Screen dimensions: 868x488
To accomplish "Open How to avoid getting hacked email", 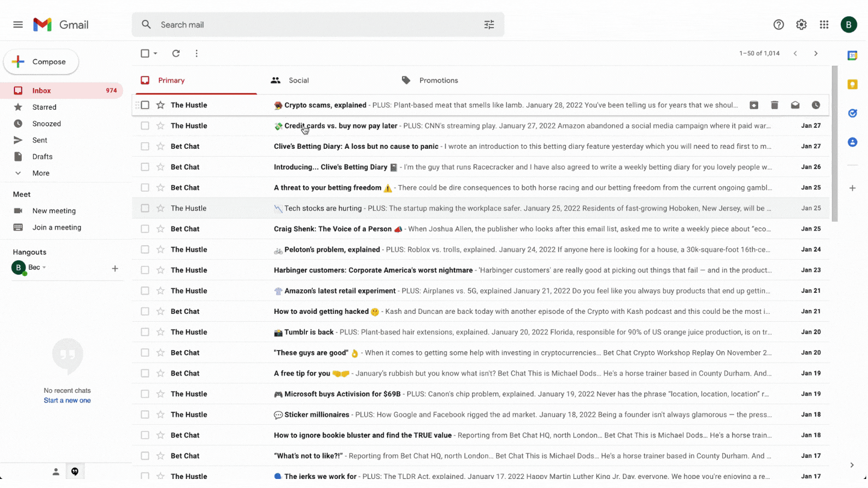I will pos(480,311).
